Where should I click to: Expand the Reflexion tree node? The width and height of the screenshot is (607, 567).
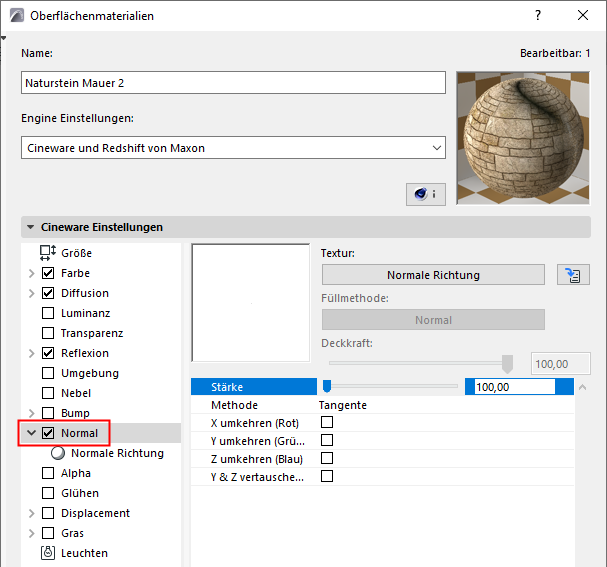32,353
